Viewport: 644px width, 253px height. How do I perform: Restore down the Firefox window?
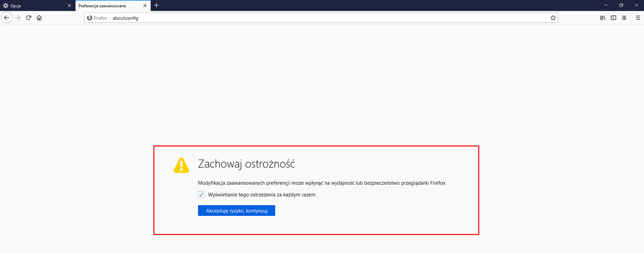[x=621, y=5]
